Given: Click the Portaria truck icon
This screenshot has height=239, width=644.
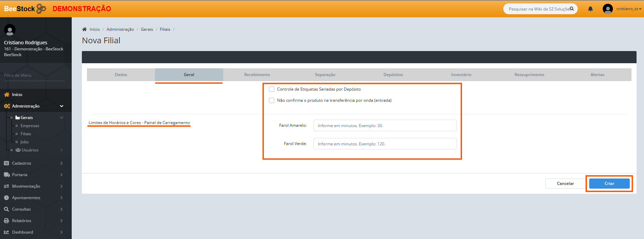Looking at the screenshot, I should pos(6,175).
